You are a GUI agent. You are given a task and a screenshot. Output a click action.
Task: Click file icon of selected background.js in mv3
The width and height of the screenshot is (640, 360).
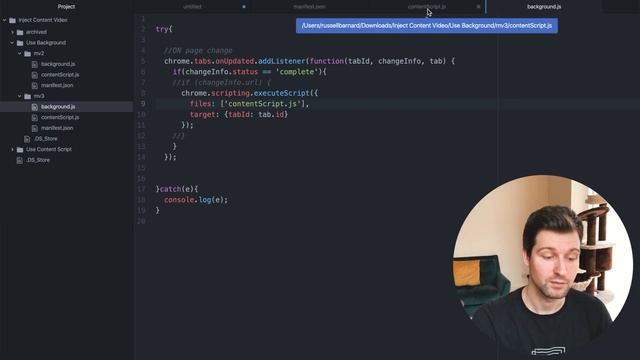[35, 107]
